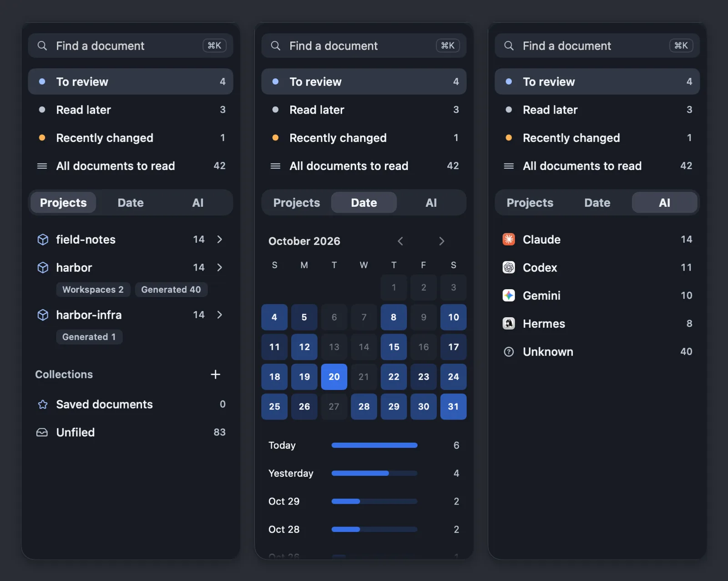The height and width of the screenshot is (581, 728).
Task: Open Recently changed in right panel
Action: coord(597,137)
